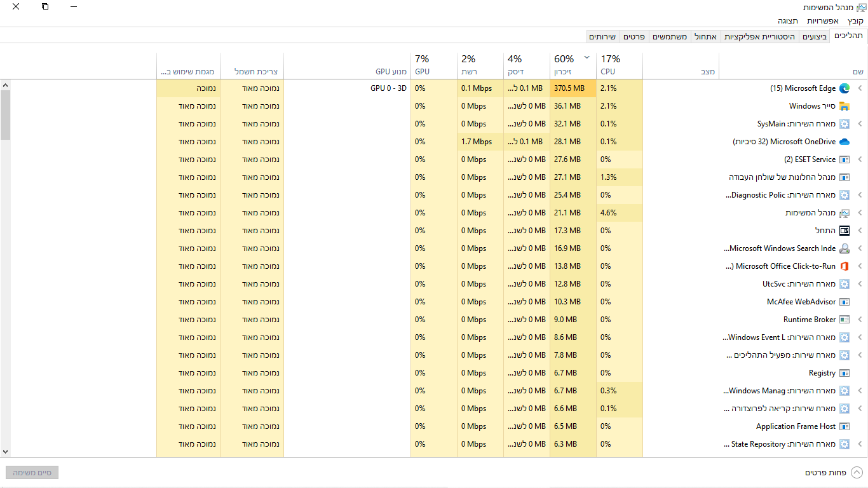Switch to the אתחול tab
The height and width of the screenshot is (488, 868).
[x=705, y=37]
